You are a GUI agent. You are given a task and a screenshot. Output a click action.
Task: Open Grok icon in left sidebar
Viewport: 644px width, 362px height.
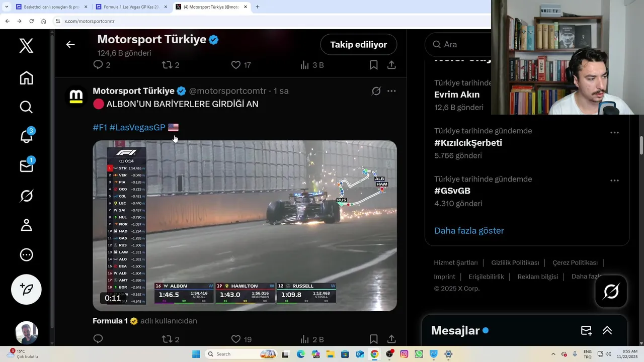click(26, 196)
